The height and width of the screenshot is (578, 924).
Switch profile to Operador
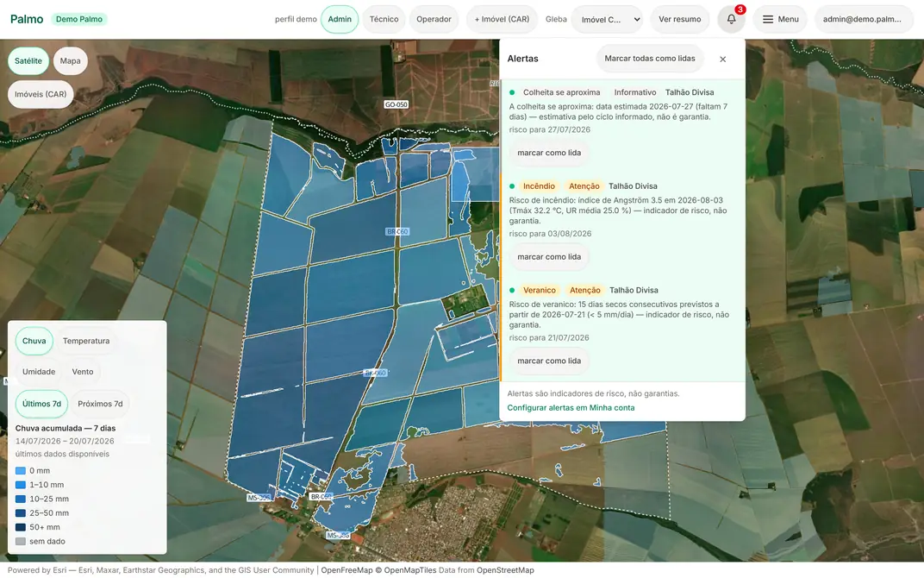(x=434, y=19)
